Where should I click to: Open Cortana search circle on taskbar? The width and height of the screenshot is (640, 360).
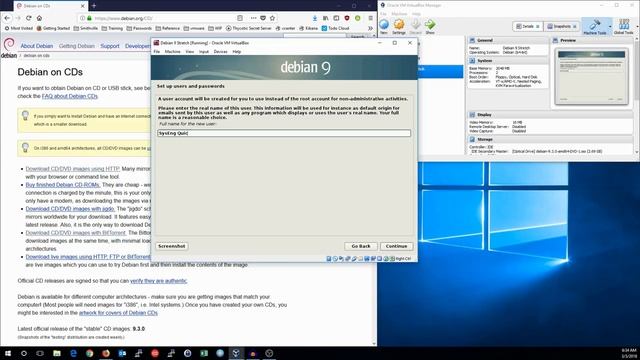tap(24, 353)
